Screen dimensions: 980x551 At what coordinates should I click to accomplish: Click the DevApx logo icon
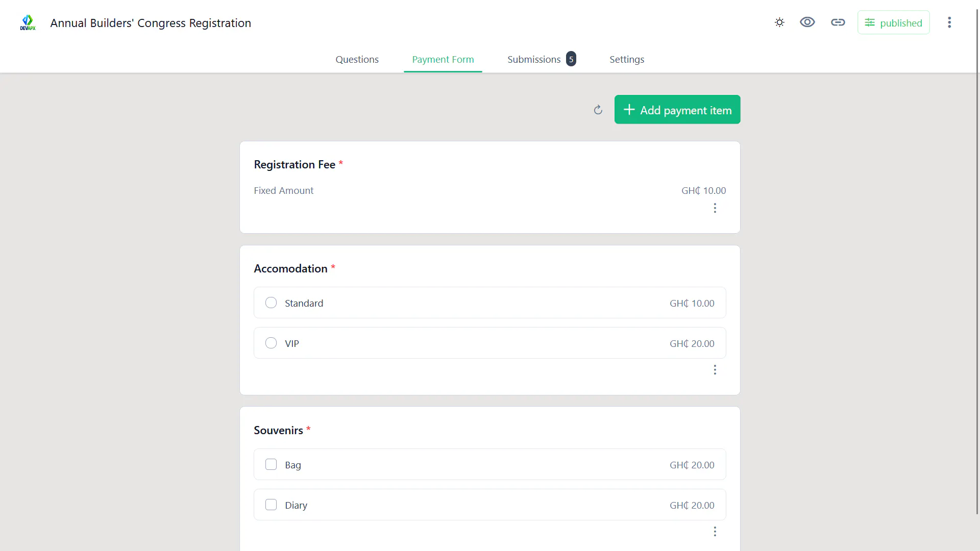click(x=28, y=22)
